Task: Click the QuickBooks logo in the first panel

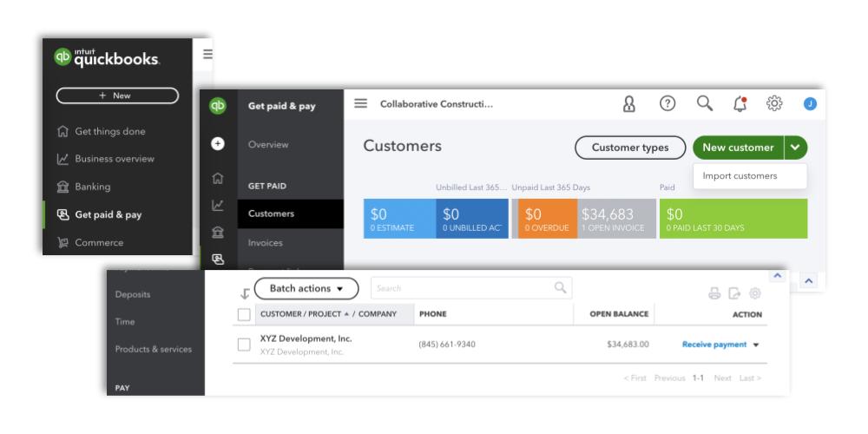Action: (x=107, y=57)
